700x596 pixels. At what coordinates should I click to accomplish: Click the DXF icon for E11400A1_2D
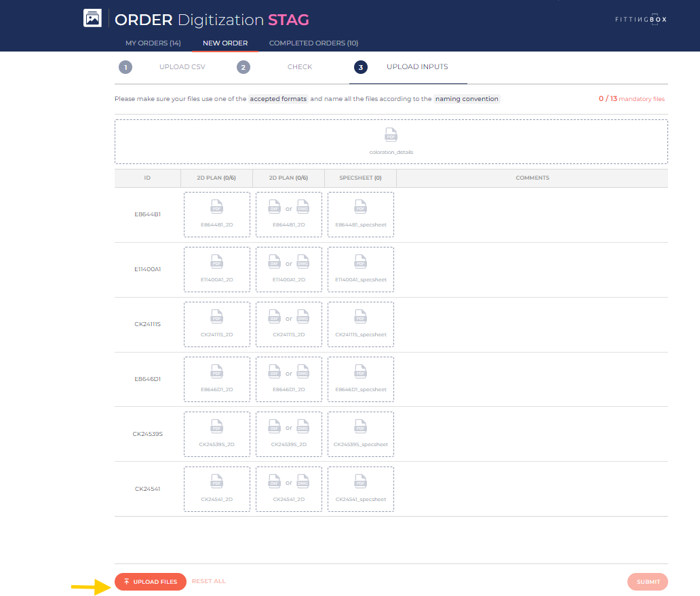275,262
